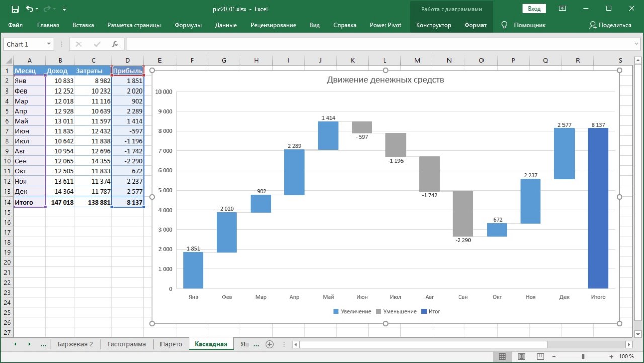Click the 147 018 total income cell
The height and width of the screenshot is (363, 644).
coord(60,202)
